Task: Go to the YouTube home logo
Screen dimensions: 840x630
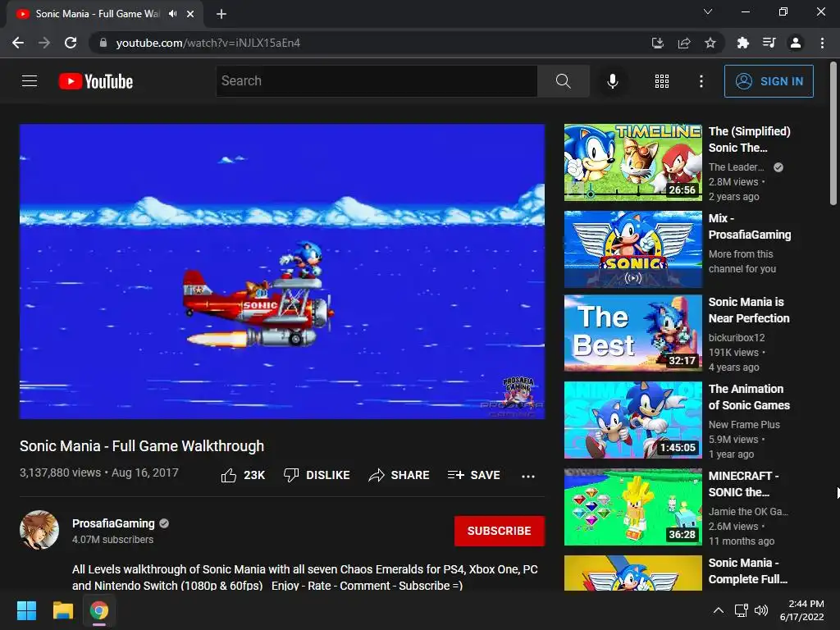Action: pyautogui.click(x=96, y=81)
